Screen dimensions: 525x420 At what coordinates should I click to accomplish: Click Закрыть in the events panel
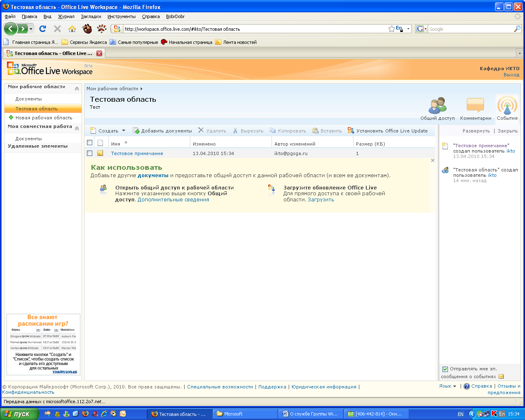pyautogui.click(x=508, y=131)
